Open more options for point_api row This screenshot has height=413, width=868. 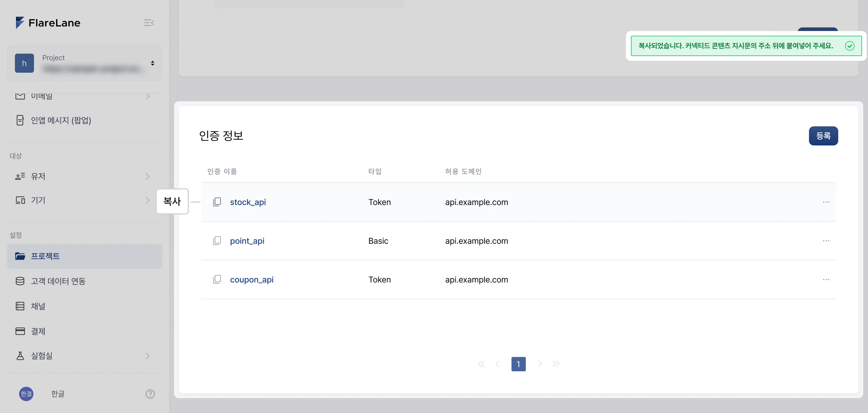[x=826, y=240]
